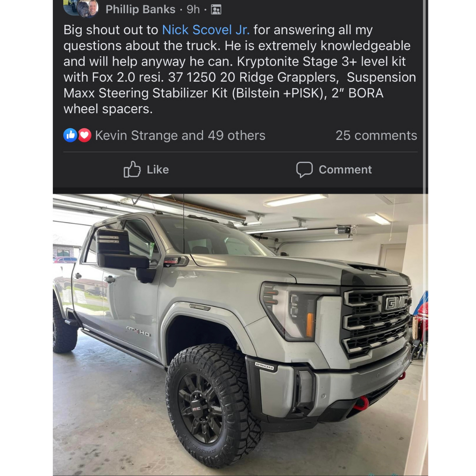476x476 pixels.
Task: Open the blue like reaction icon
Action: pyautogui.click(x=70, y=135)
